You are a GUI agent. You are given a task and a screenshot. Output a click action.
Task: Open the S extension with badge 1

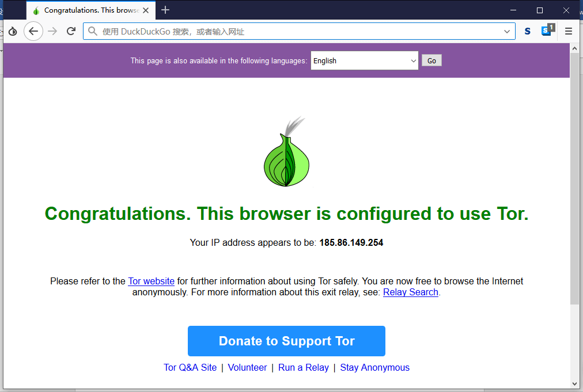point(548,30)
